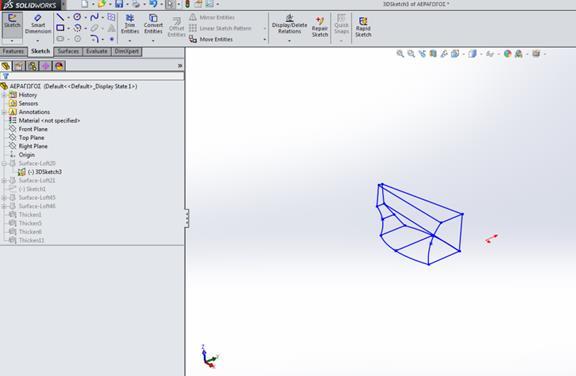This screenshot has height=376, width=576.
Task: Select the Circle tool
Action: click(77, 17)
